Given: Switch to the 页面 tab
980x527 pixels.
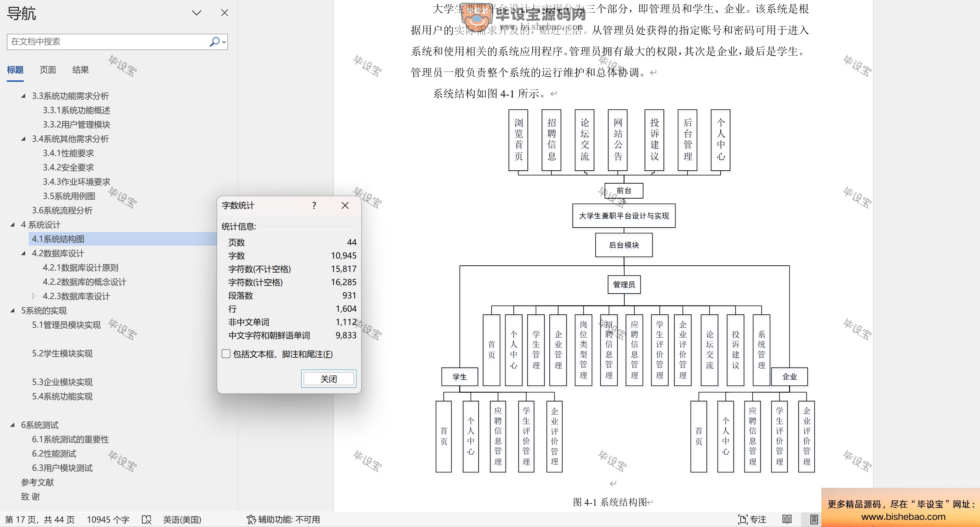Looking at the screenshot, I should tap(48, 70).
